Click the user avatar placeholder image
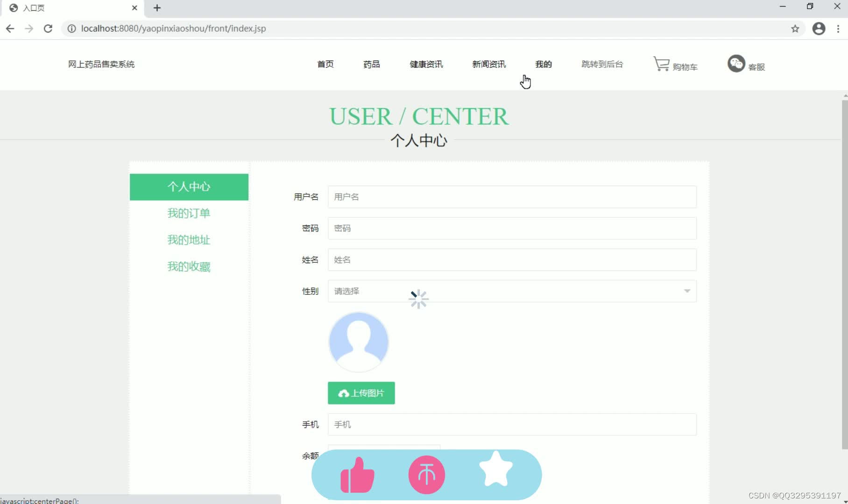The width and height of the screenshot is (848, 504). (359, 342)
